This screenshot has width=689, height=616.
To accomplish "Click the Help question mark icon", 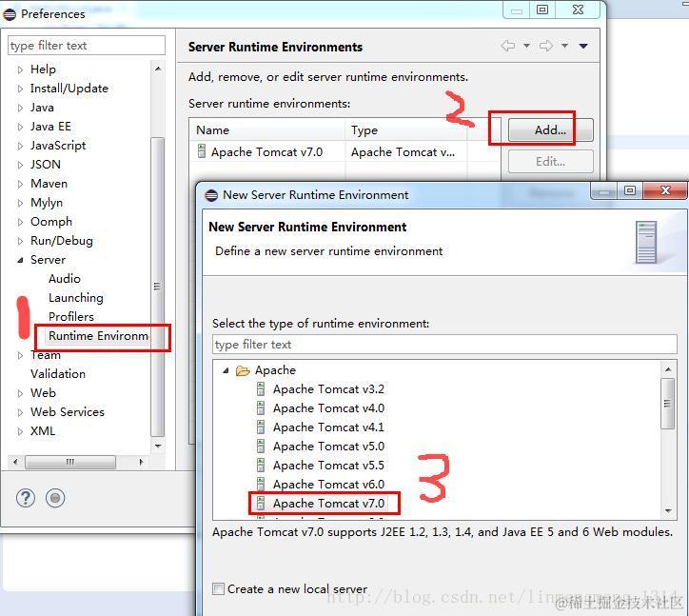I will [x=26, y=498].
